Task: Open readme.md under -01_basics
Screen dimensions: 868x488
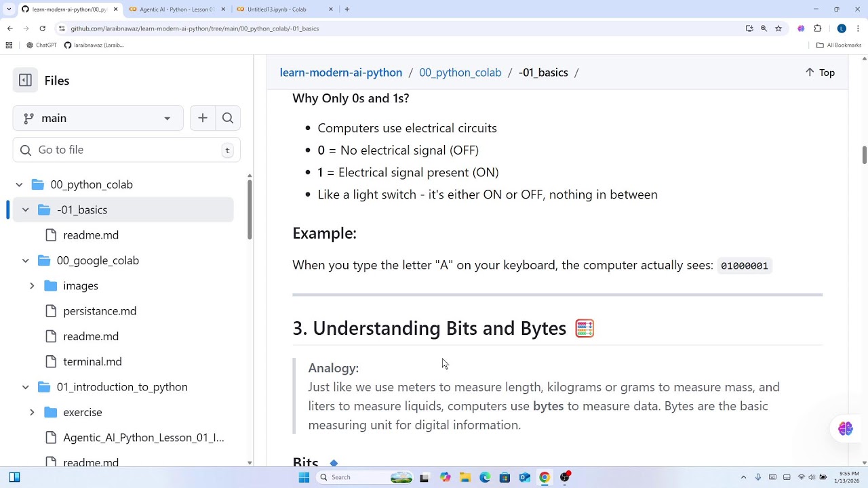Action: pos(91,235)
